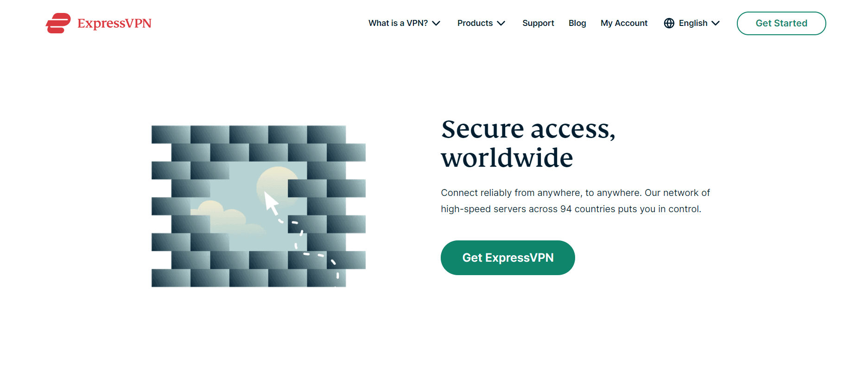
Task: Click the white cursor arrow in illustration
Action: 271,203
